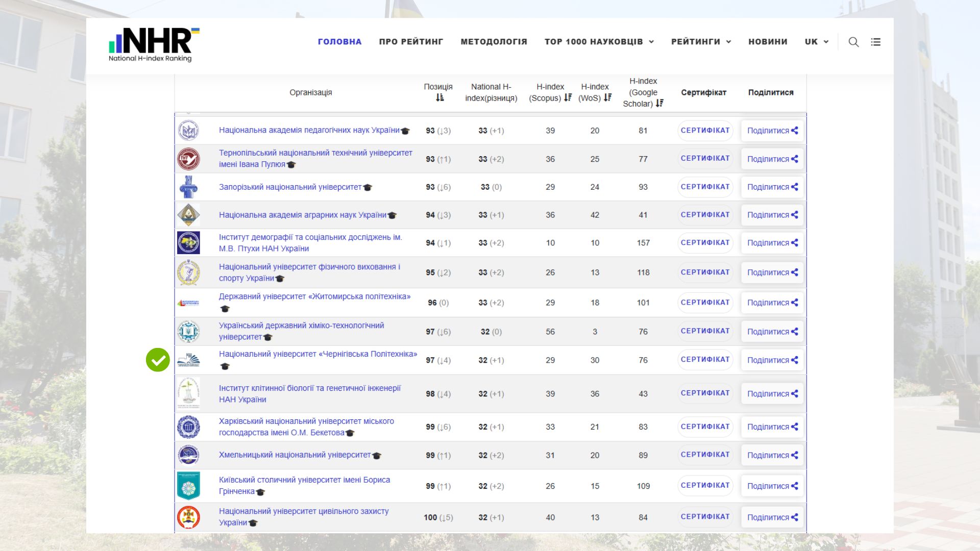
Task: Open the hamburger list menu icon
Action: (876, 42)
